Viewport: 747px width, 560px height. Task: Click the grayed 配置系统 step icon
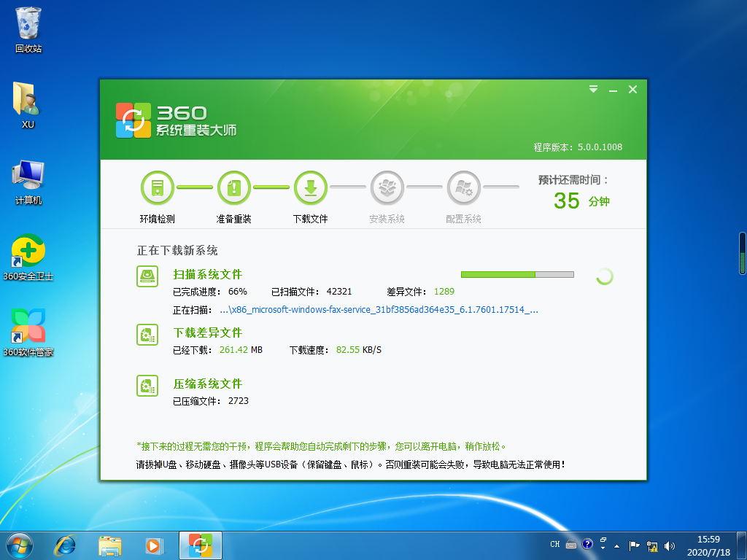point(464,187)
